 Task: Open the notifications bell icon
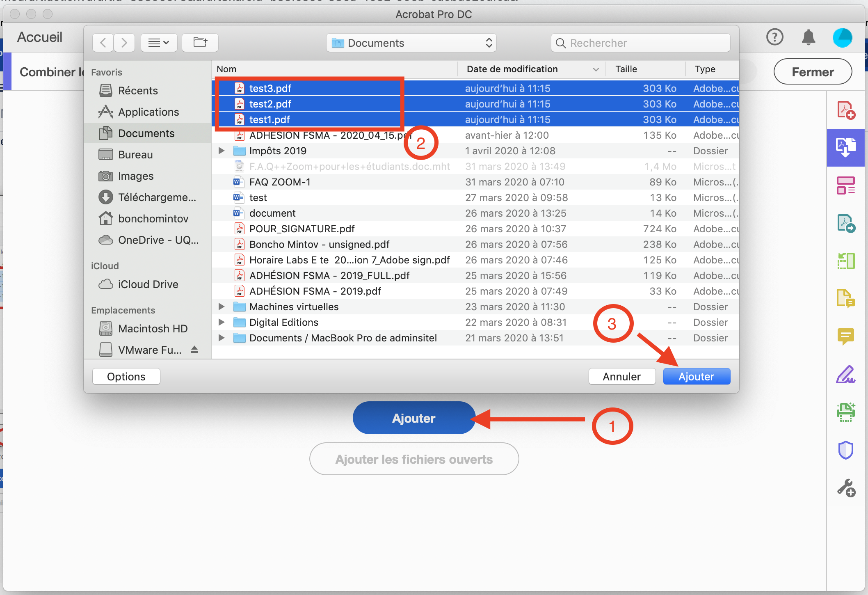808,37
